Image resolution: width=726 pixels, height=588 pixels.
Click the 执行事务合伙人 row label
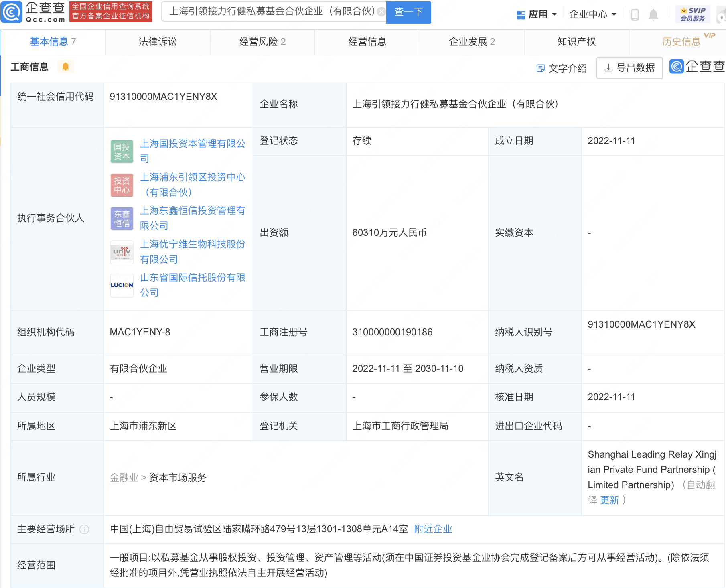tap(51, 218)
